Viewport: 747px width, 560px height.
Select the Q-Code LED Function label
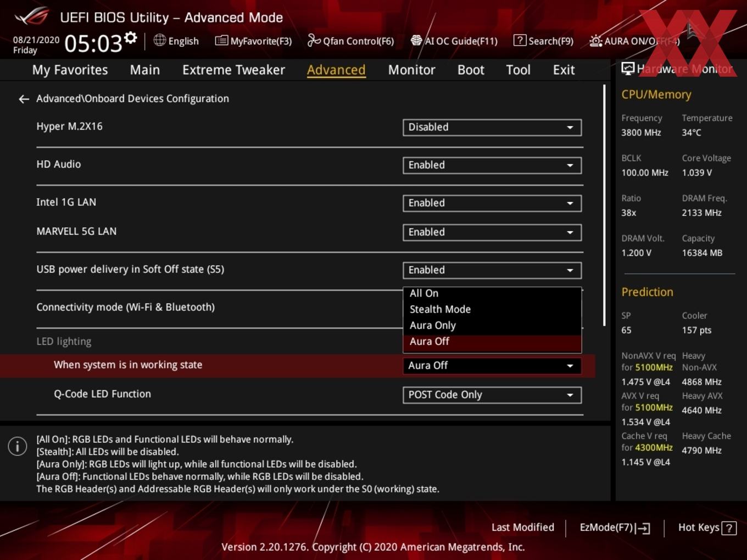(102, 394)
